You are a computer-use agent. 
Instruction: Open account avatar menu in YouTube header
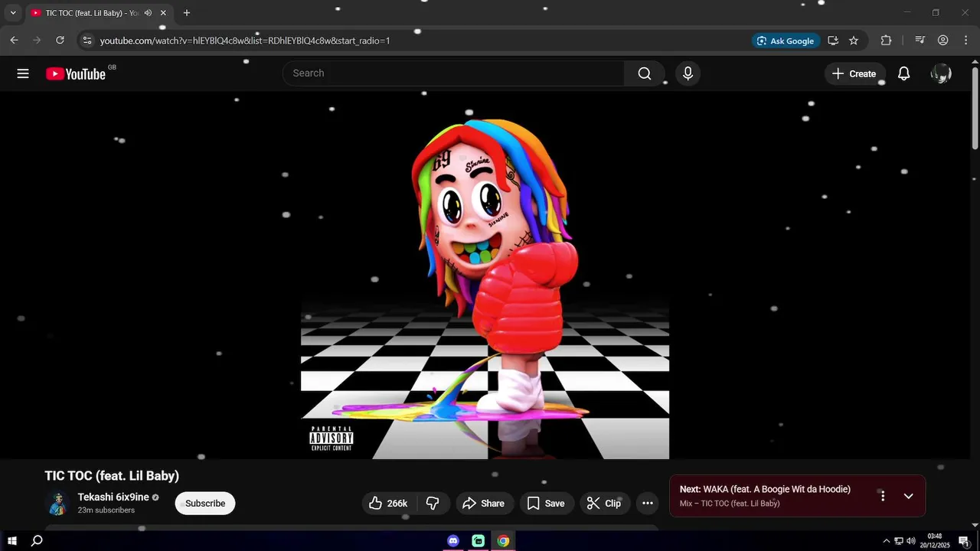(941, 73)
